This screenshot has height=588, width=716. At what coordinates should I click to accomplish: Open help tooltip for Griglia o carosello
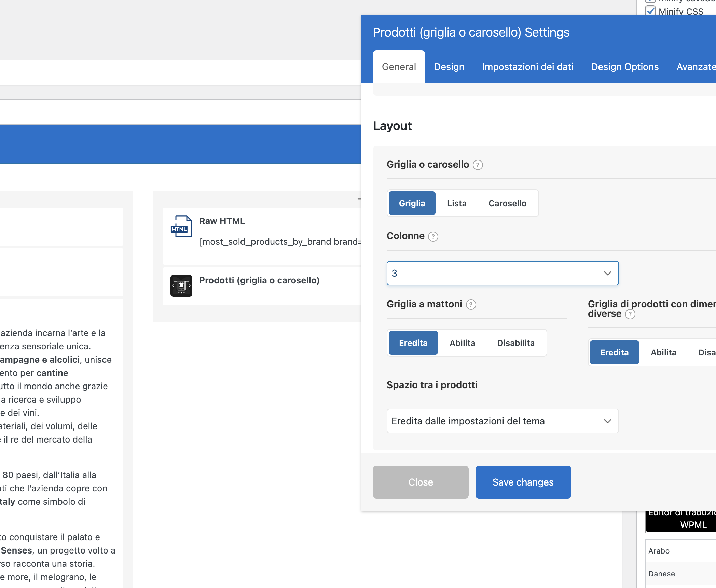(x=478, y=165)
